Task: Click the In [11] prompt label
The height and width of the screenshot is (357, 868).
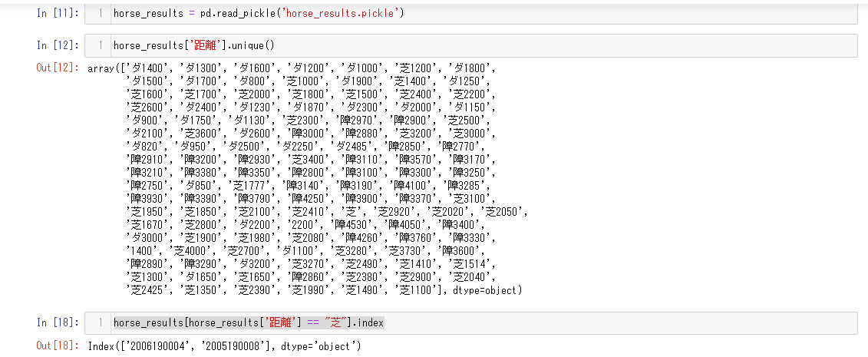Action: (x=58, y=13)
